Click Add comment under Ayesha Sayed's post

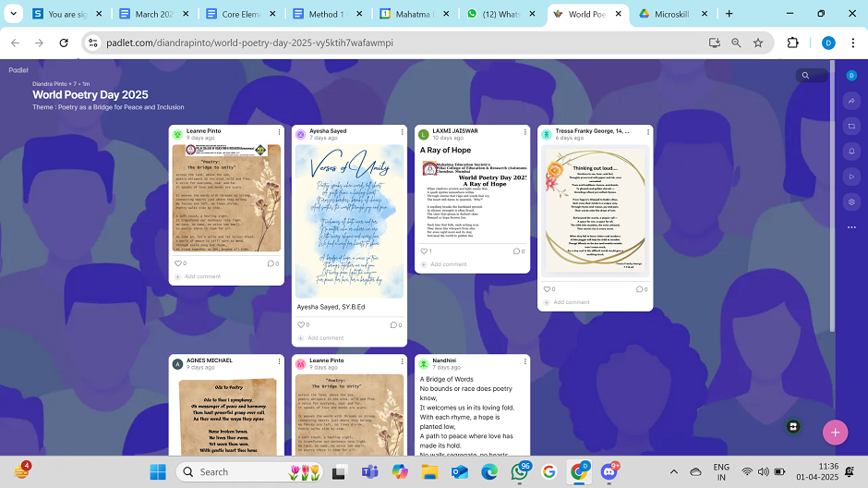(x=325, y=338)
